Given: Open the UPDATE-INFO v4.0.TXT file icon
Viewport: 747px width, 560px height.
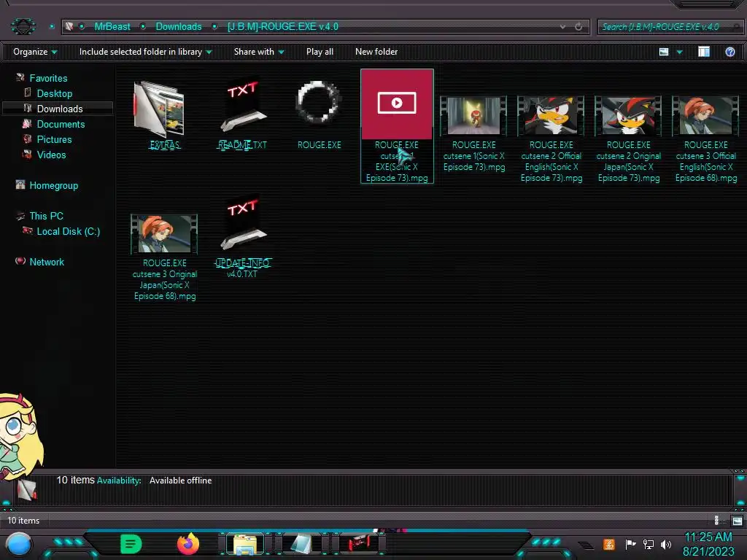Looking at the screenshot, I should 242,224.
